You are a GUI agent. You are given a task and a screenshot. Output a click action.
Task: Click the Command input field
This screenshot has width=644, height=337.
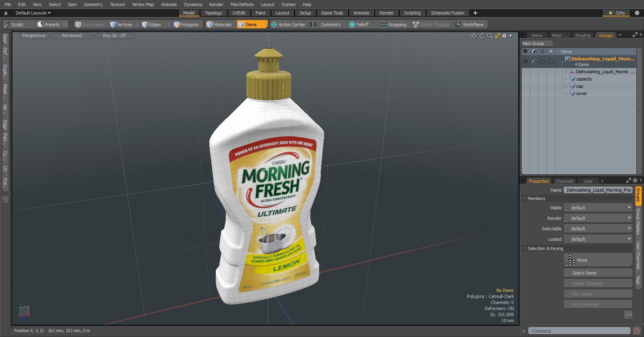click(x=579, y=331)
